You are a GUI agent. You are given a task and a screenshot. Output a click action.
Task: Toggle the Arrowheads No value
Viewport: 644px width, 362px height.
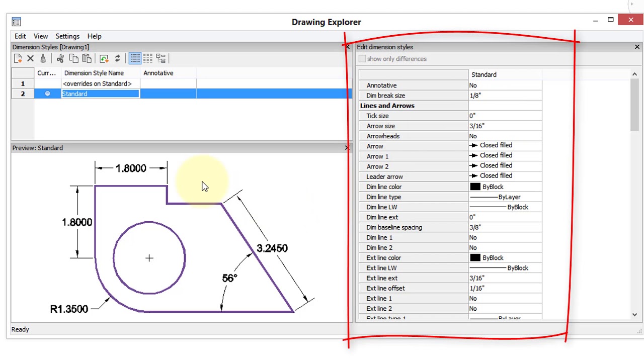pyautogui.click(x=505, y=136)
